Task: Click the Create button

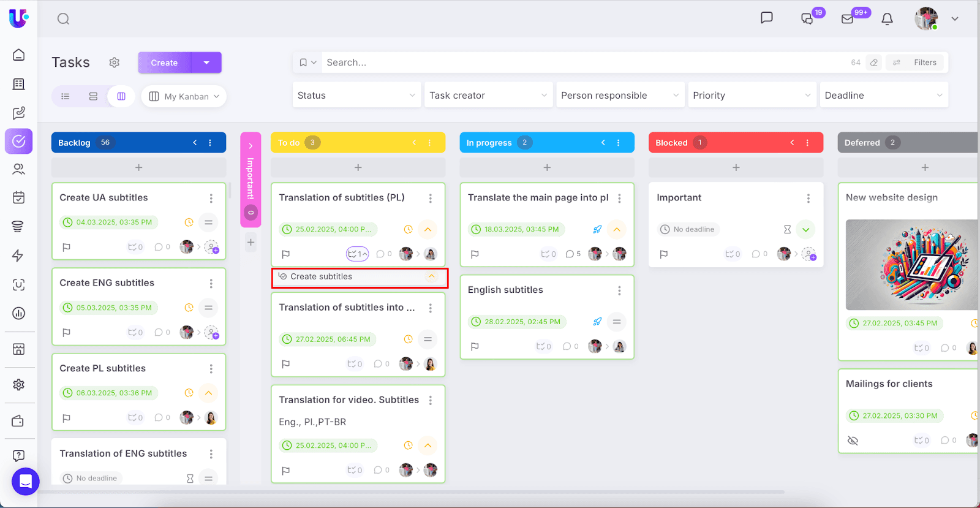Action: tap(164, 63)
